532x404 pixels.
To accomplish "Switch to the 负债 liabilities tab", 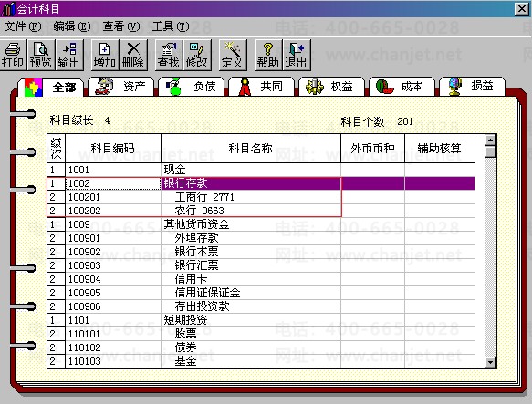I will click(x=192, y=87).
